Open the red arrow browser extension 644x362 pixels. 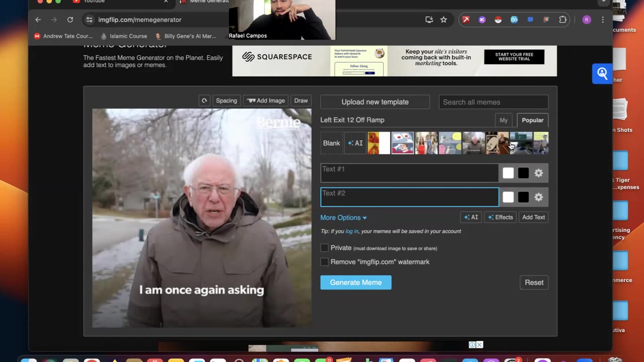[x=466, y=20]
